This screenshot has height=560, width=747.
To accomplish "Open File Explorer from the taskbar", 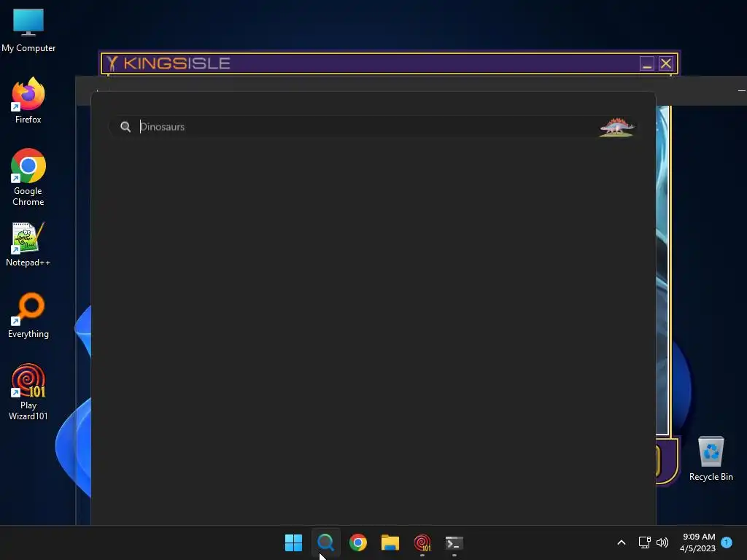I will pyautogui.click(x=390, y=542).
